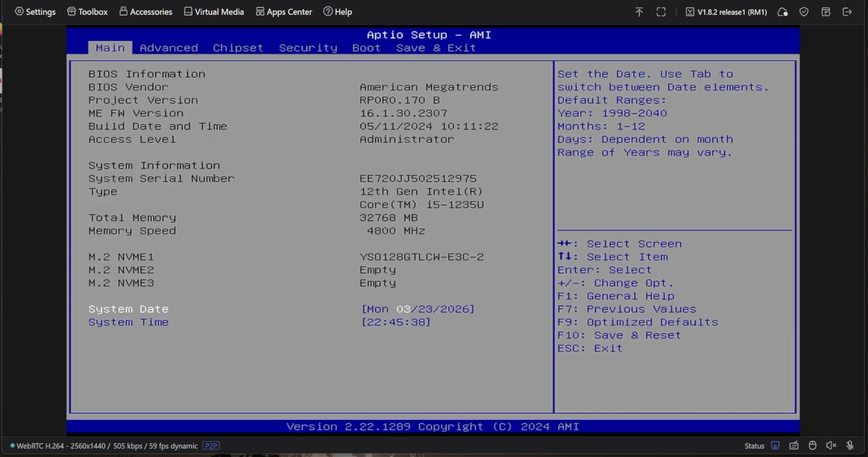Switch to the Boot BIOS tab
This screenshot has height=457, width=868.
click(366, 48)
